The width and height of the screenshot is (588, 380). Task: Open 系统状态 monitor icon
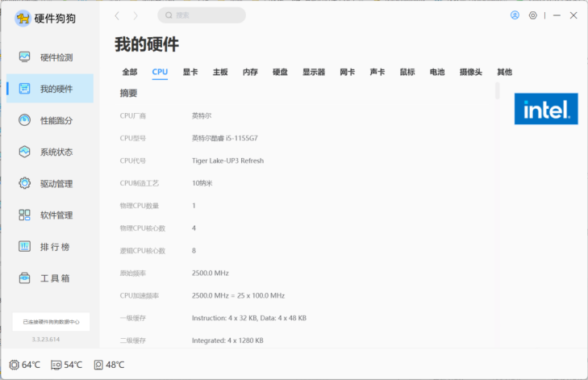[x=25, y=152]
